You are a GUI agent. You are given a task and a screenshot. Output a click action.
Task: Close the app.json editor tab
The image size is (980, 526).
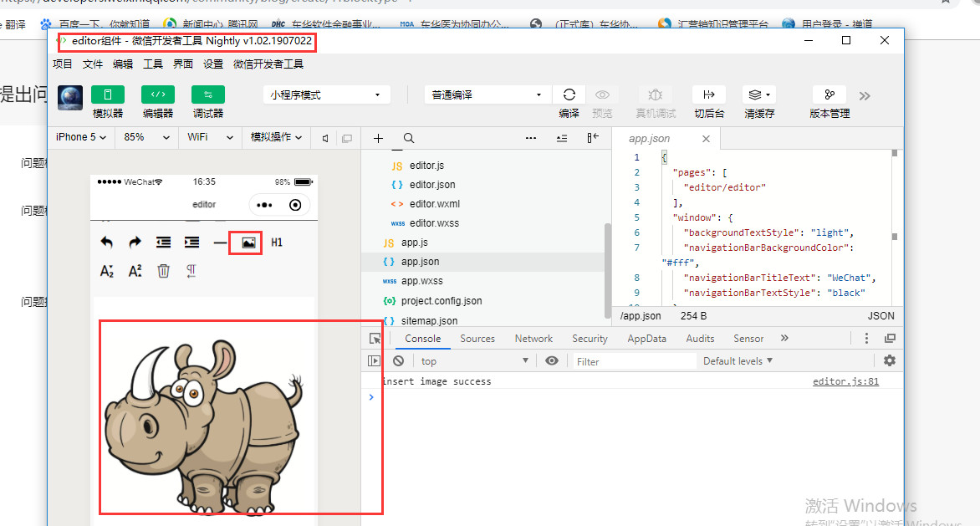(706, 139)
